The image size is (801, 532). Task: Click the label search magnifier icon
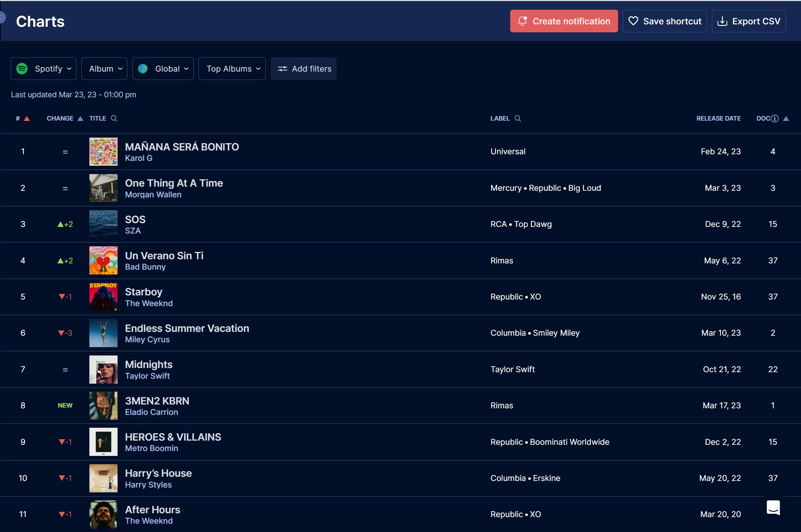point(518,118)
